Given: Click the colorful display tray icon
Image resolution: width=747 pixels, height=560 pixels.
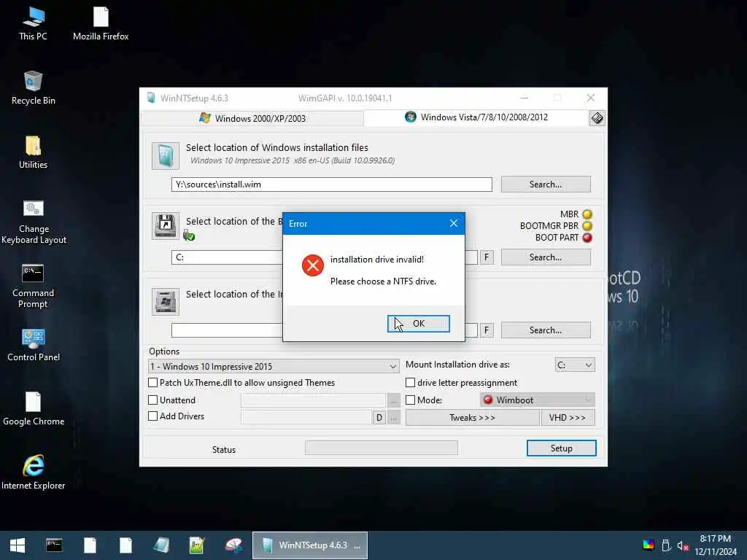Looking at the screenshot, I should [x=649, y=545].
